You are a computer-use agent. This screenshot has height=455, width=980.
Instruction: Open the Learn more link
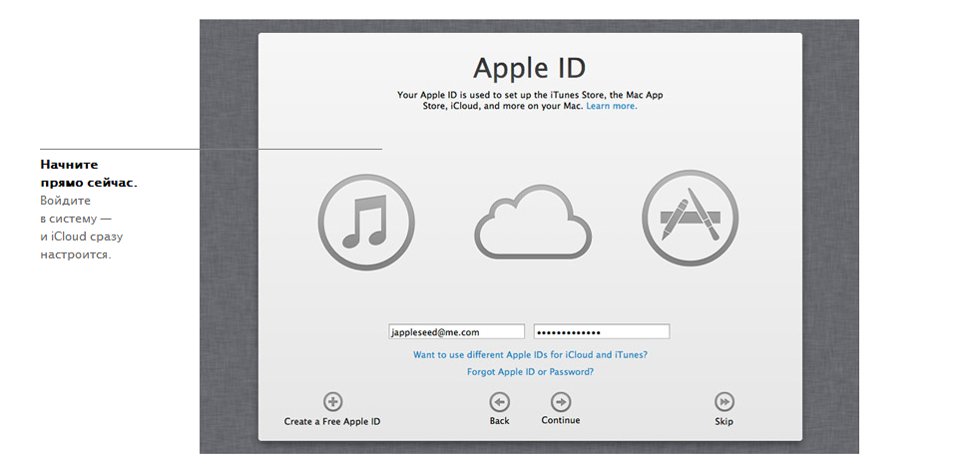(x=611, y=106)
